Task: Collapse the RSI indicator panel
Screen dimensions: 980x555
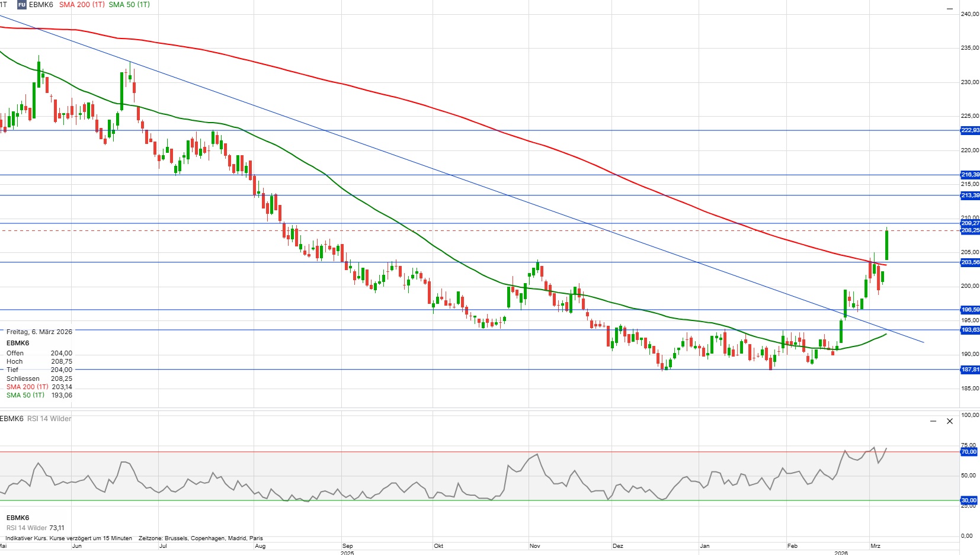Action: tap(933, 421)
